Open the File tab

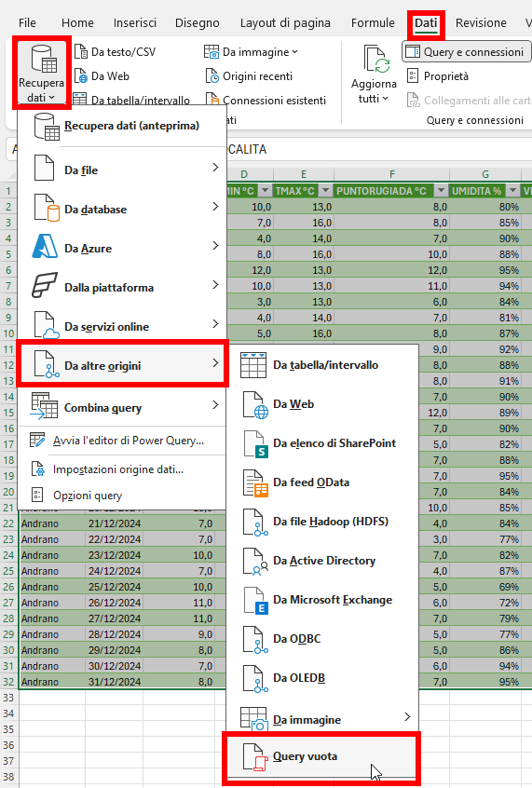[27, 23]
